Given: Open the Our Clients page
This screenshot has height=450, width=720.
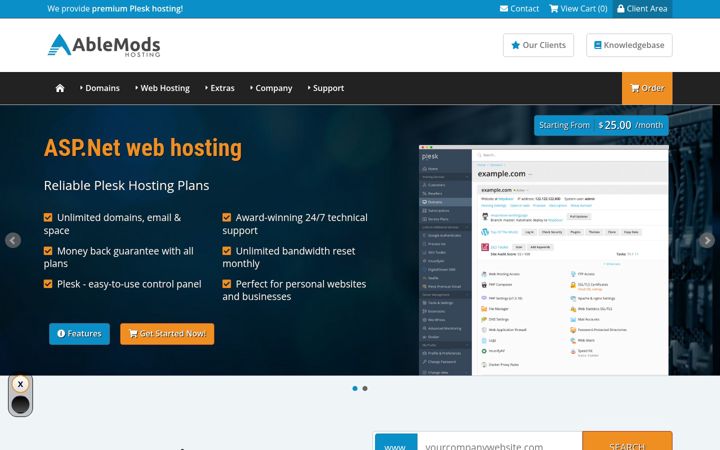Looking at the screenshot, I should (538, 45).
